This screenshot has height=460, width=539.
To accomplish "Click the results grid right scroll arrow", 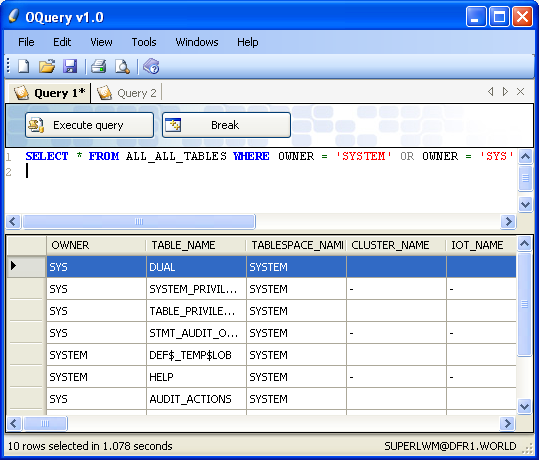I will pos(507,423).
